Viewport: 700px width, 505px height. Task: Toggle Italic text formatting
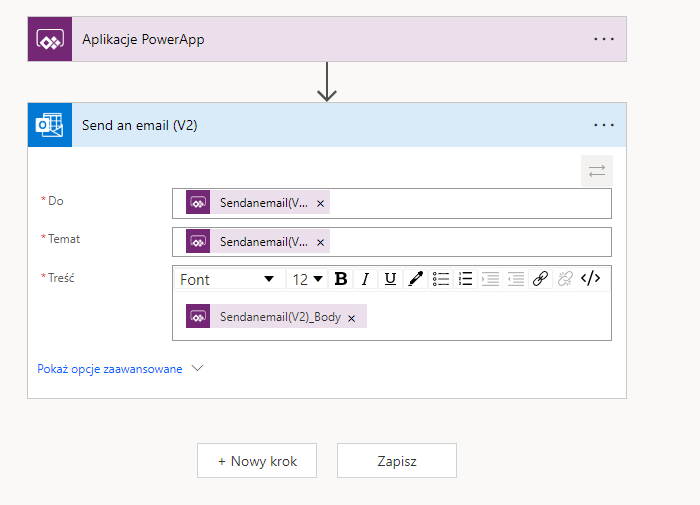(x=366, y=279)
